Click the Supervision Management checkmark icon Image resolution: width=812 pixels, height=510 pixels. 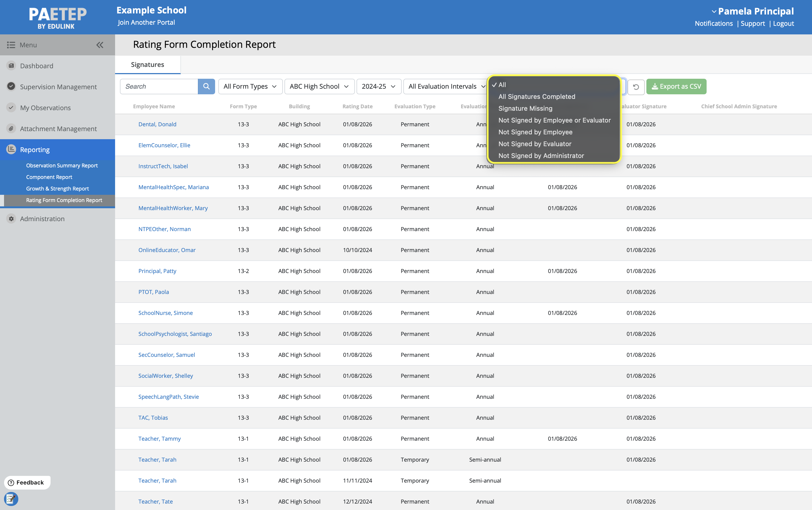[11, 86]
